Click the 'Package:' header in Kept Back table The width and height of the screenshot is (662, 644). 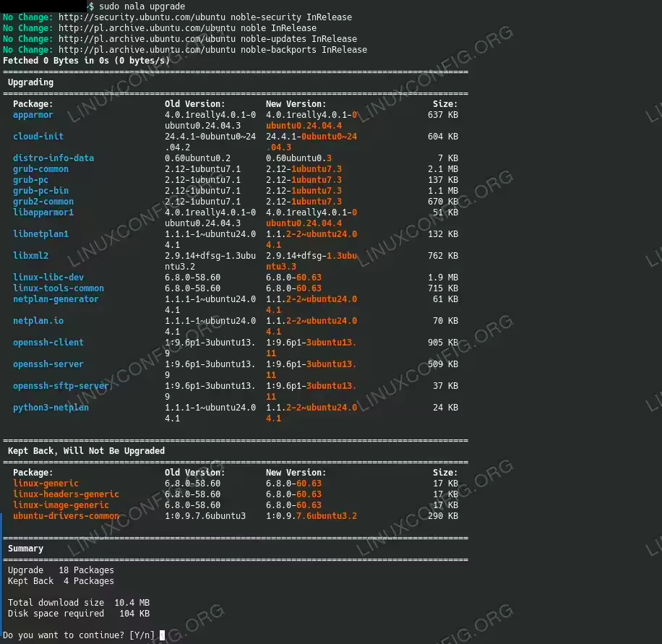coord(33,473)
